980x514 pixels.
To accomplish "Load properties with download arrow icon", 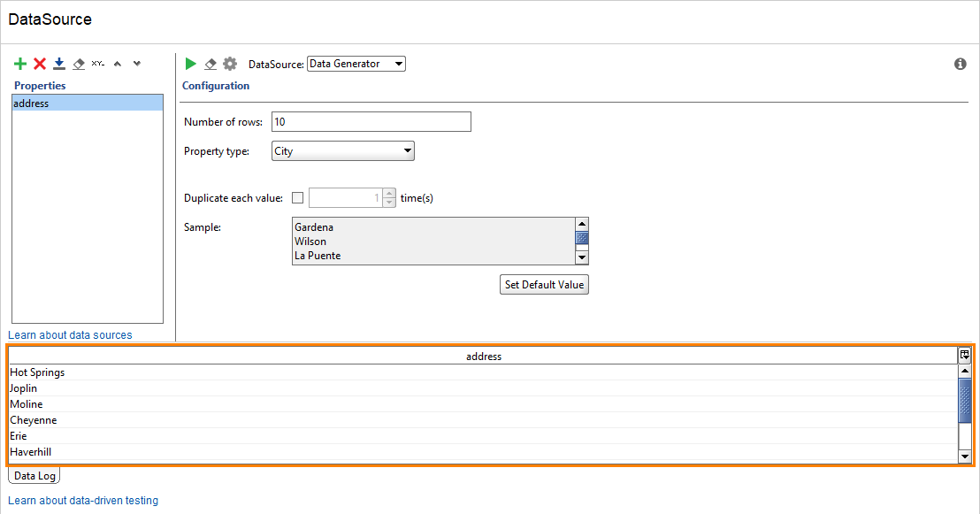I will coord(59,64).
